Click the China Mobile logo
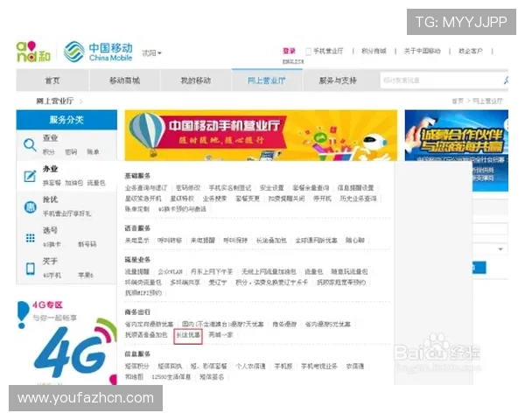The width and height of the screenshot is (525, 420). click(98, 52)
